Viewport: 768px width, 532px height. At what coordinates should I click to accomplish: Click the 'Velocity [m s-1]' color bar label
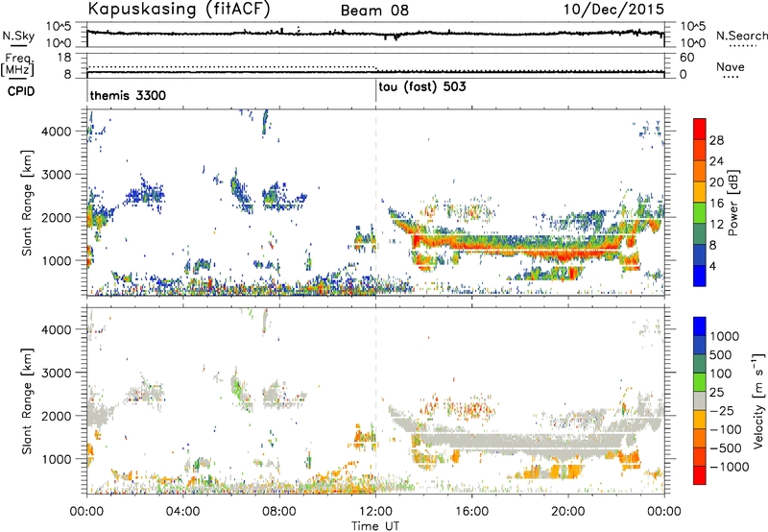(x=757, y=400)
